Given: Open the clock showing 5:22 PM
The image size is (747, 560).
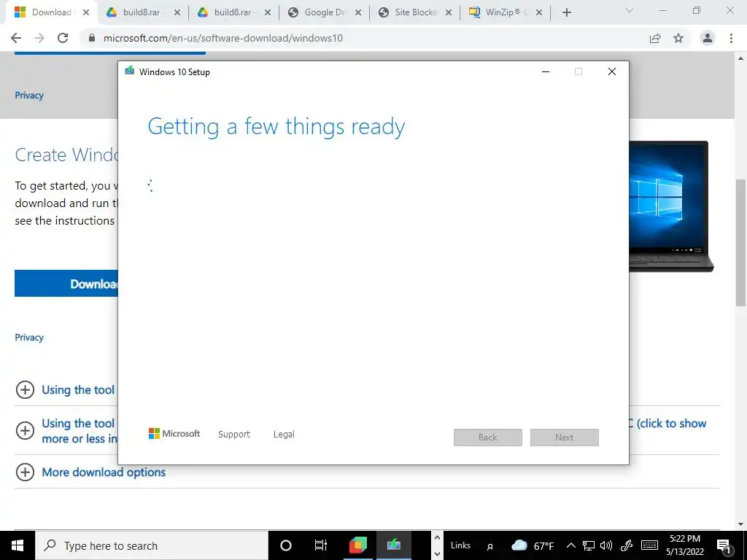Looking at the screenshot, I should 685,545.
